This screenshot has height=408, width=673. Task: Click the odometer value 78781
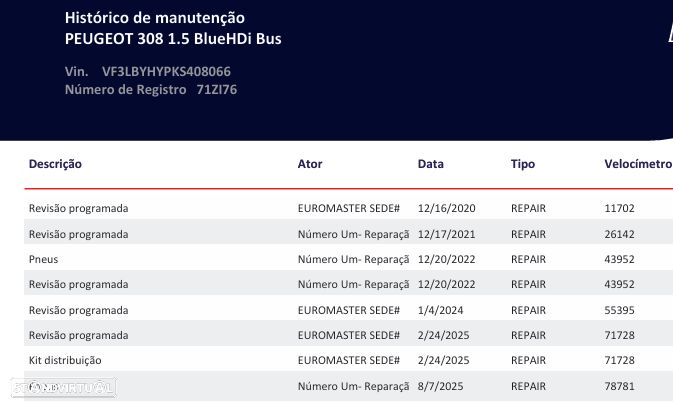[620, 385]
